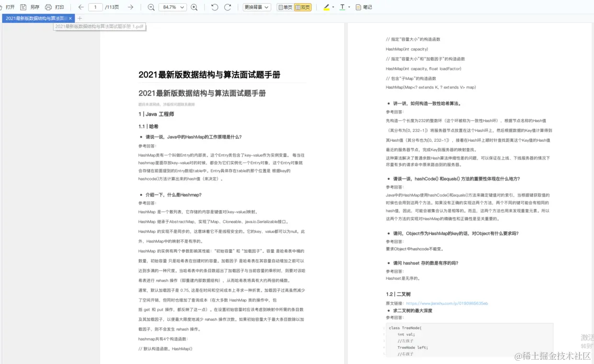Screen dimensions: 594x364
Task: Close the 2021最新版数据结构 document tab
Action: point(70,18)
